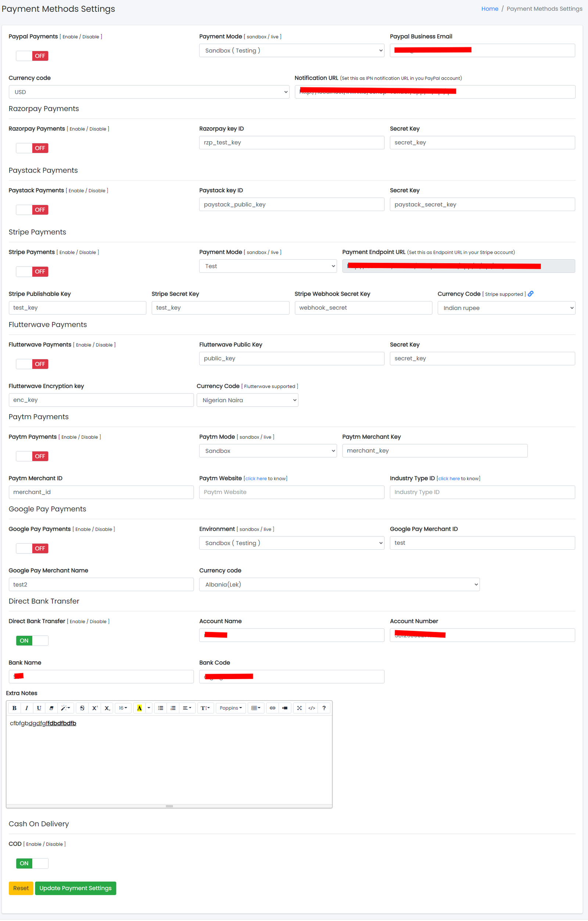Focus the Flutterwave Encryption key field
The width and height of the screenshot is (588, 921).
(101, 400)
